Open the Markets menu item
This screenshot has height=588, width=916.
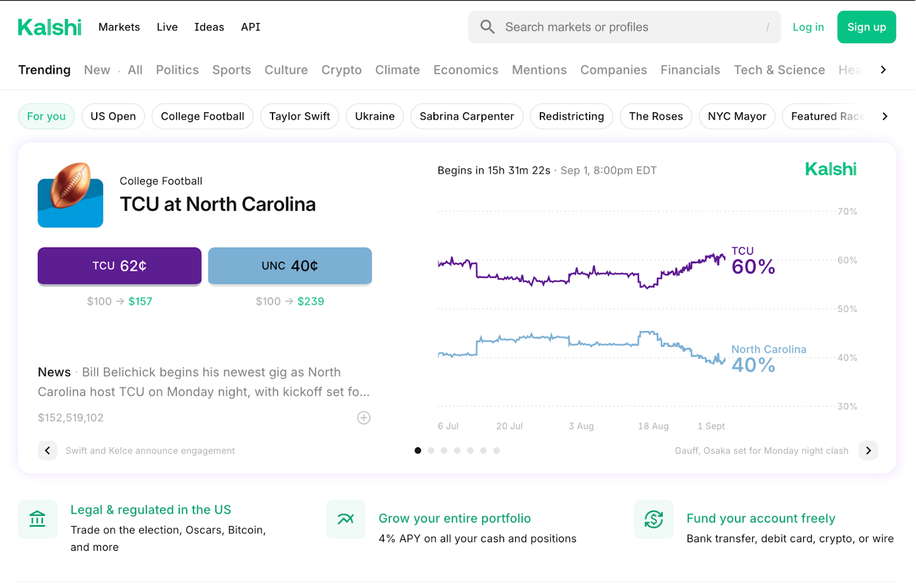[119, 27]
